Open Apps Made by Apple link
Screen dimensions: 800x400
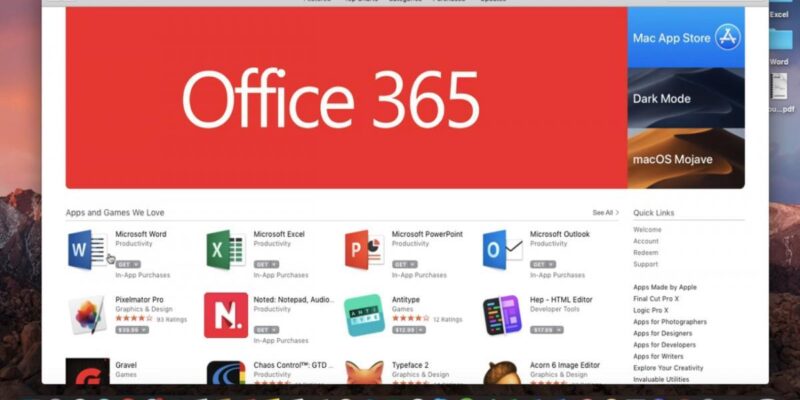(665, 287)
